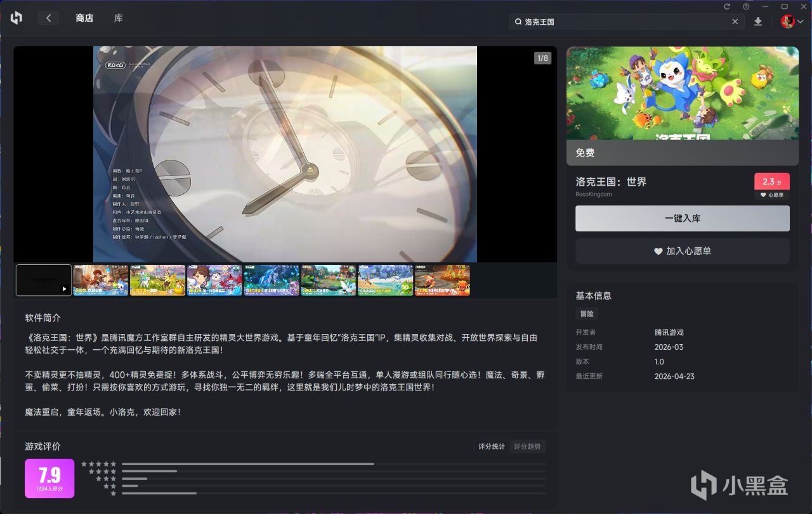
Task: Open the 商店 tab
Action: [84, 18]
